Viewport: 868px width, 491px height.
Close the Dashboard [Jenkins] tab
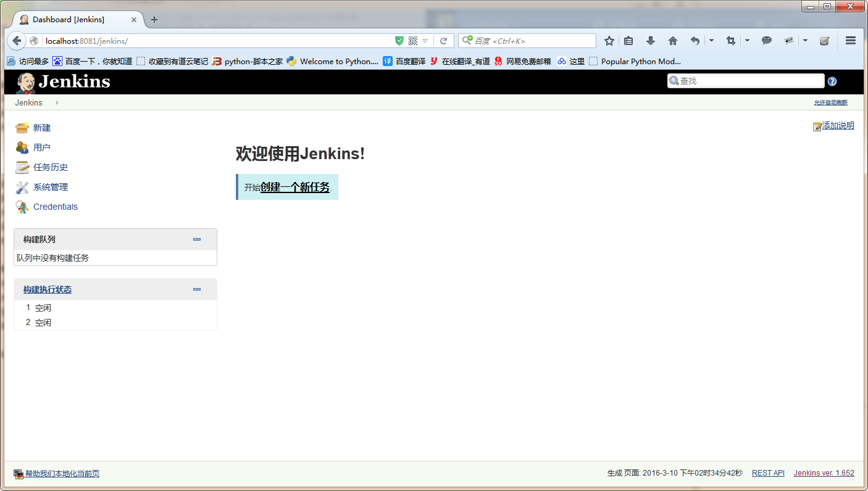(x=134, y=20)
